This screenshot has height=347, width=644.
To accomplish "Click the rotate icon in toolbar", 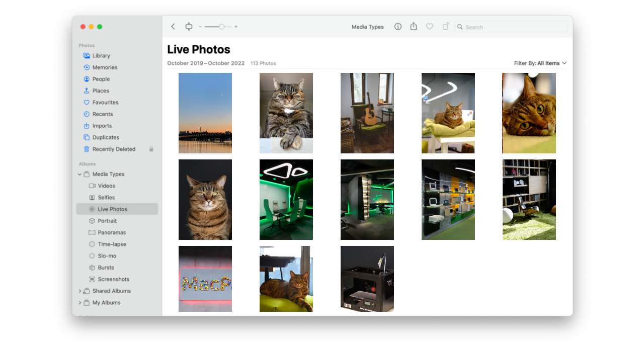I will click(x=445, y=27).
